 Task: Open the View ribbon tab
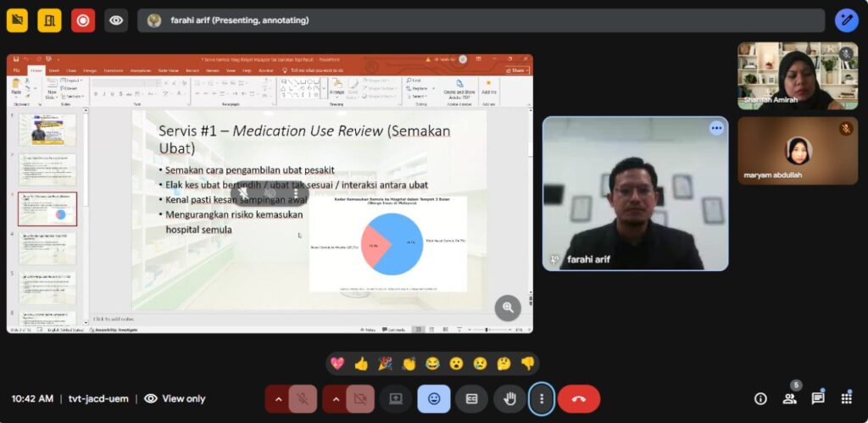tap(231, 70)
